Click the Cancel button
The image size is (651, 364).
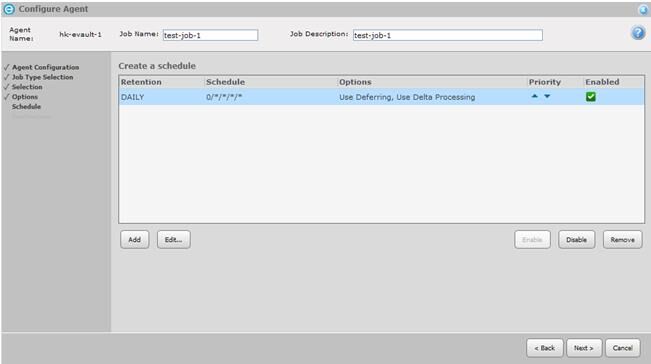point(622,348)
